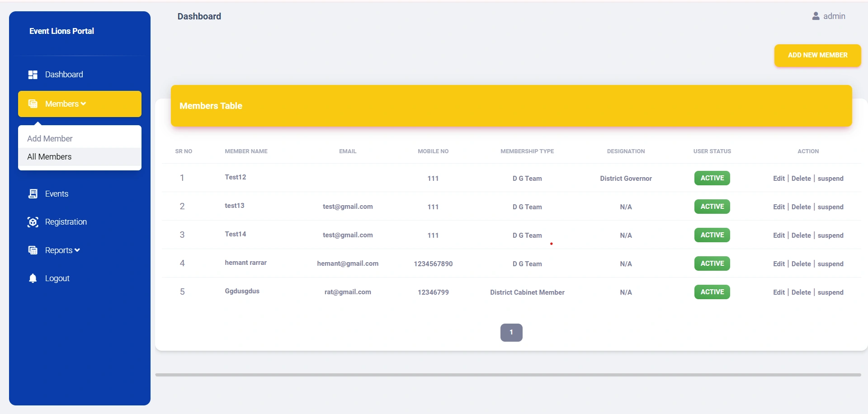
Task: Expand the Reports dropdown chevron
Action: tap(77, 250)
